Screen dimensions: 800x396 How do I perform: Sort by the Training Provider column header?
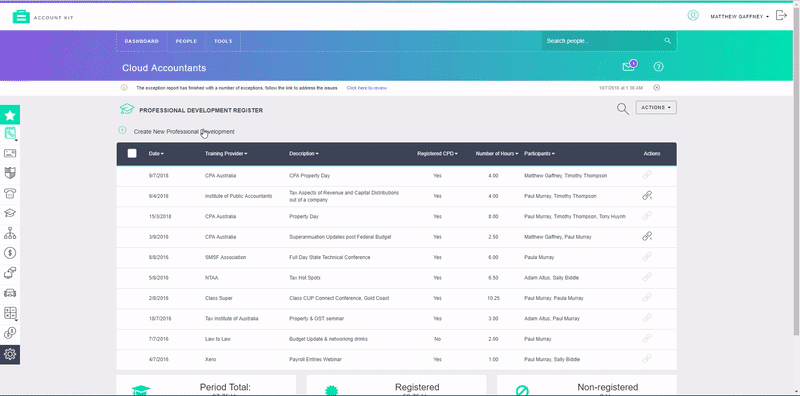tap(226, 154)
